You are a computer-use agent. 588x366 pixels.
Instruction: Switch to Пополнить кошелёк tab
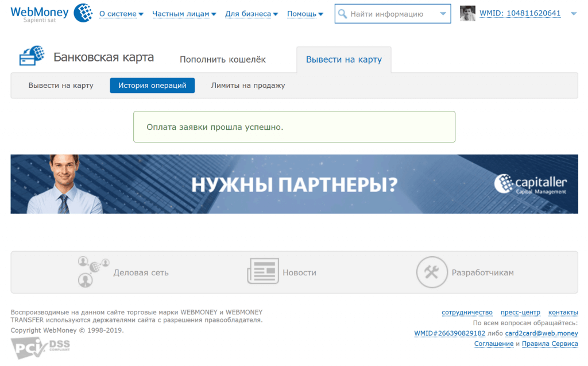pyautogui.click(x=223, y=59)
